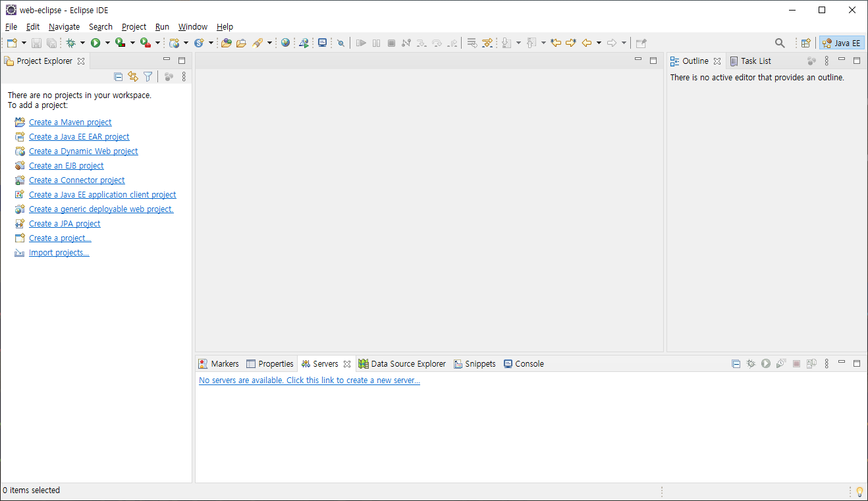Click the Next Annotation icon
The height and width of the screenshot is (501, 868).
506,43
